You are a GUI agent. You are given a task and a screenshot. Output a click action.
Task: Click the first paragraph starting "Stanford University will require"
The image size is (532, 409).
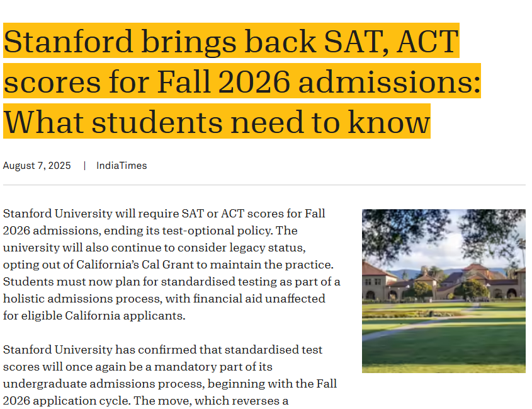[172, 265]
